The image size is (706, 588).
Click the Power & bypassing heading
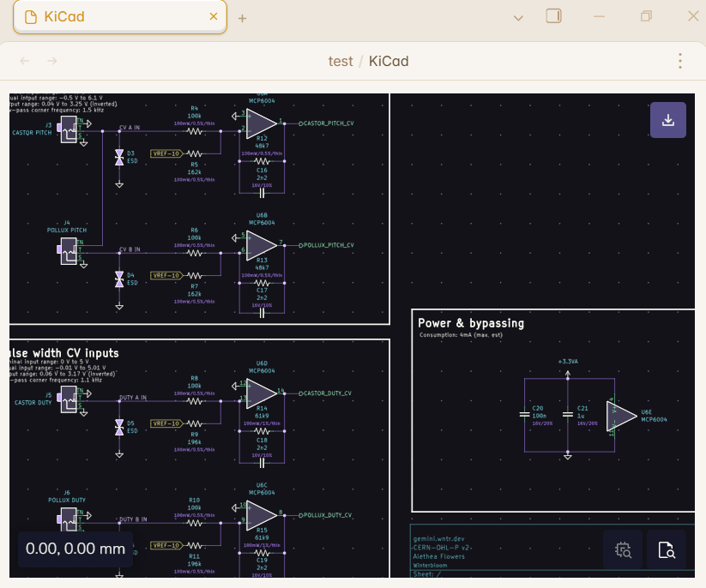point(471,323)
